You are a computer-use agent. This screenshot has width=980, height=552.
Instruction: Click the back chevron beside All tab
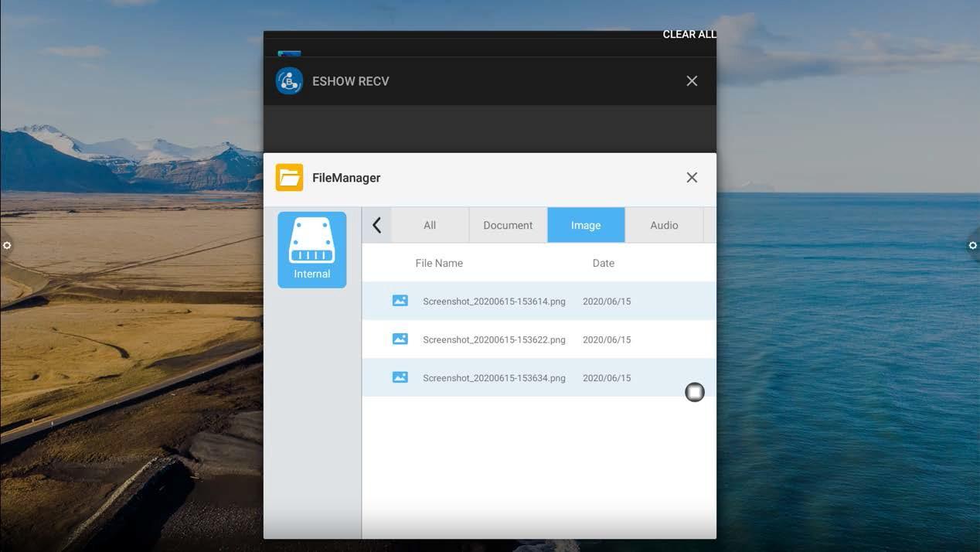[x=376, y=225]
